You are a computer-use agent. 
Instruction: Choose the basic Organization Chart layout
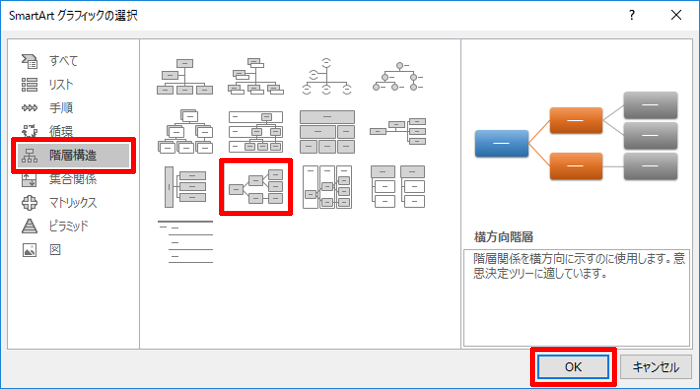coord(185,76)
